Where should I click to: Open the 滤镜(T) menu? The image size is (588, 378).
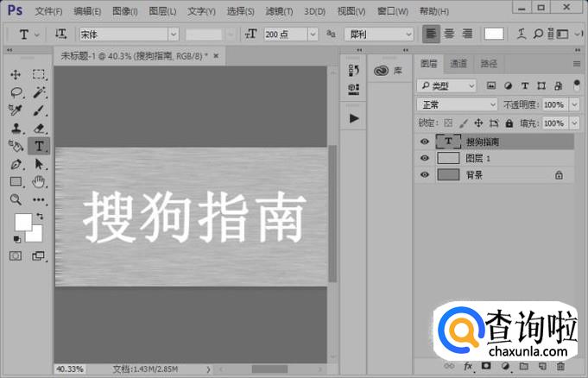279,11
